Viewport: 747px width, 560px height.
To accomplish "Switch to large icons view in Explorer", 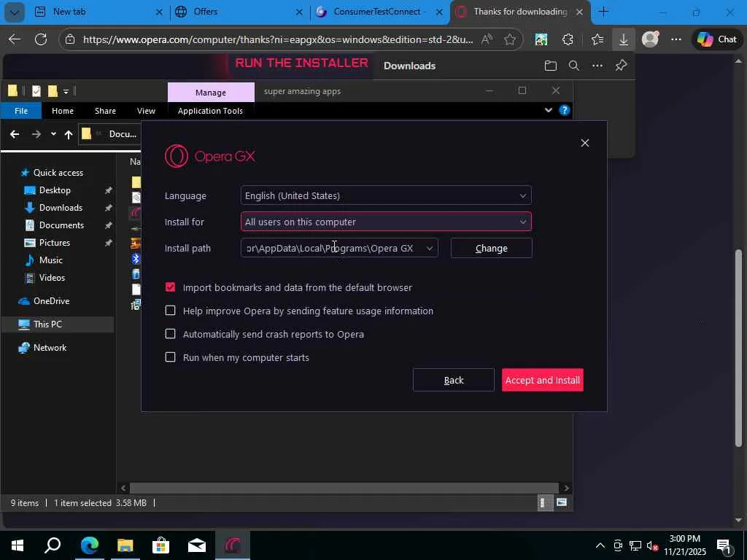I will tap(562, 502).
